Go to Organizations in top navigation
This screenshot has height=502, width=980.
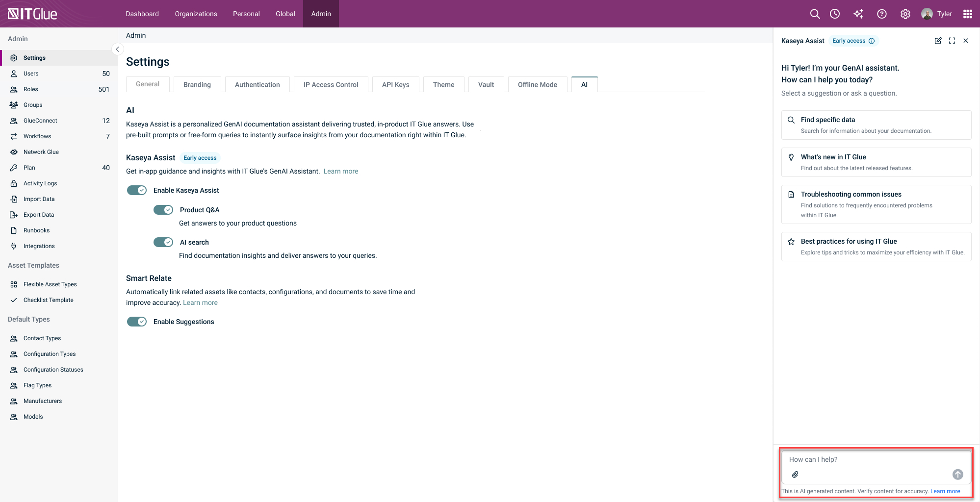tap(196, 14)
